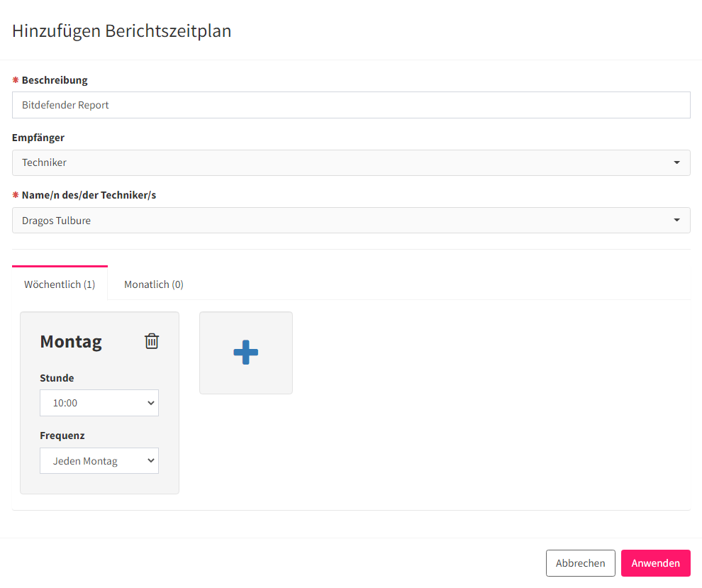Click the Empfänger dropdown caret arrow
The width and height of the screenshot is (702, 588).
point(676,162)
